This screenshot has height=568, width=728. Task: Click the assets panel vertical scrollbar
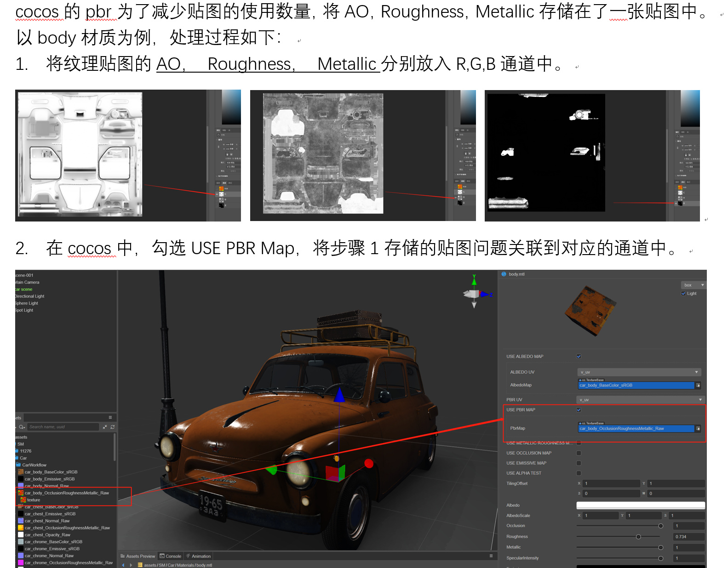115,447
